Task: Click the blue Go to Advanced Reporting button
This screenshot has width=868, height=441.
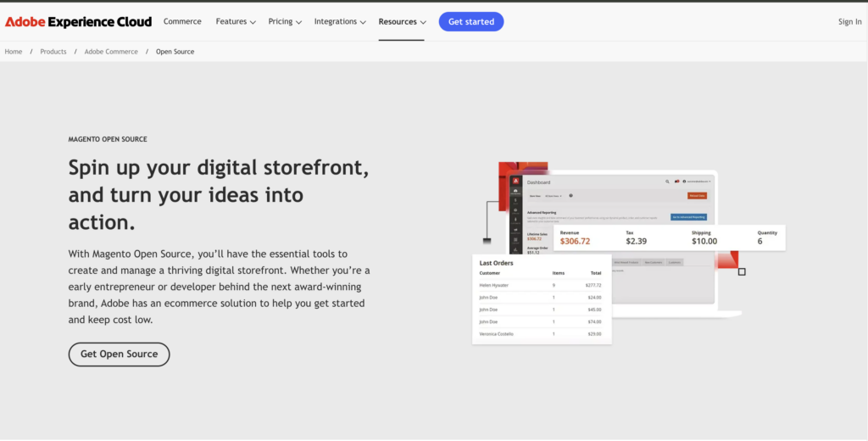Action: tap(688, 217)
